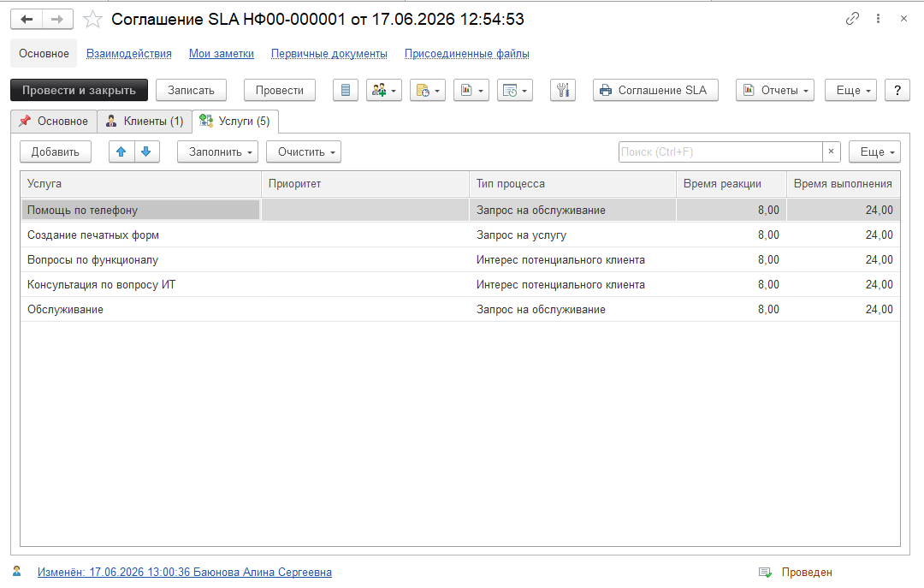Click the posted document status icon
The width and height of the screenshot is (924, 588).
765,572
